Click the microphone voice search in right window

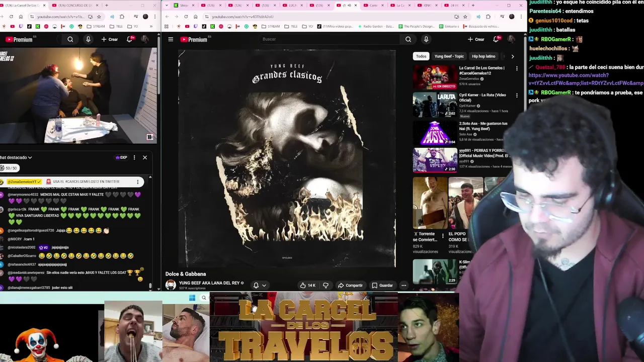(x=426, y=39)
